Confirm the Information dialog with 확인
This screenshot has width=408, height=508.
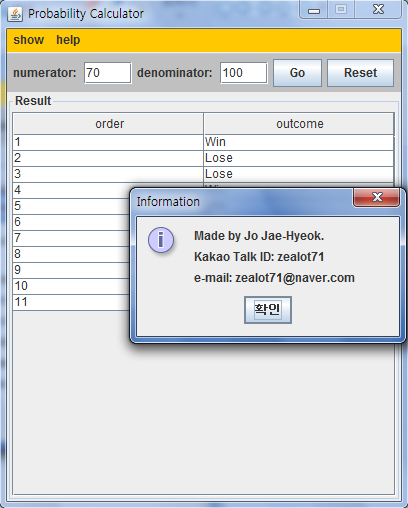coord(268,310)
